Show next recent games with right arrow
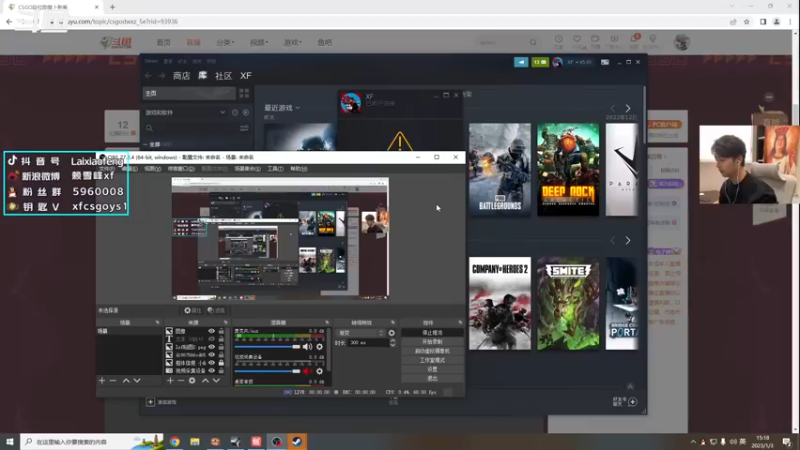 tap(628, 108)
